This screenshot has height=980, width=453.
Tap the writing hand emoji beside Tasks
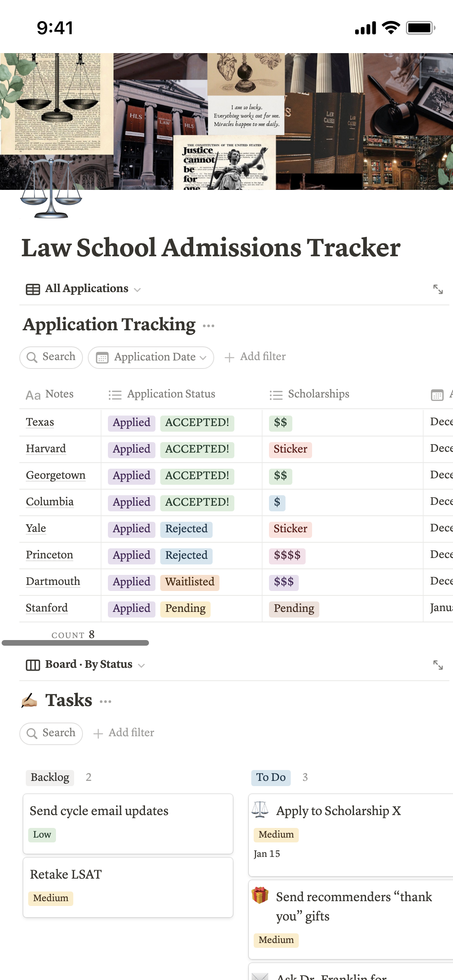pos(30,700)
